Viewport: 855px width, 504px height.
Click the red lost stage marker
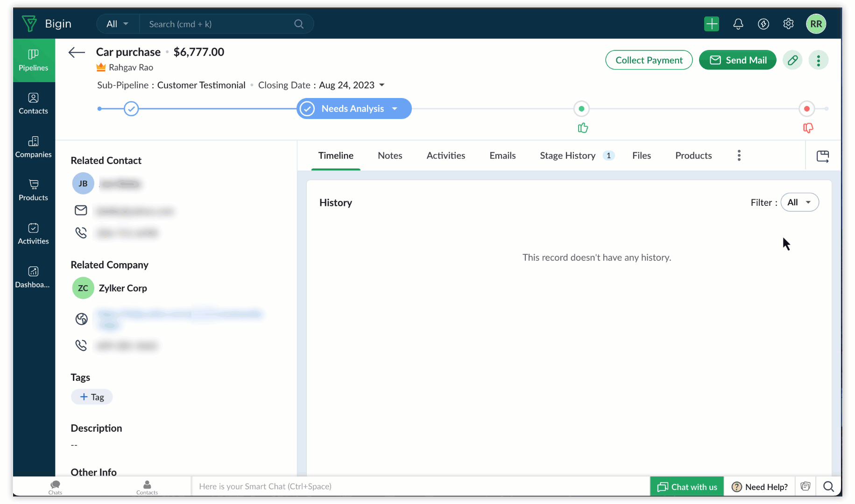807,109
